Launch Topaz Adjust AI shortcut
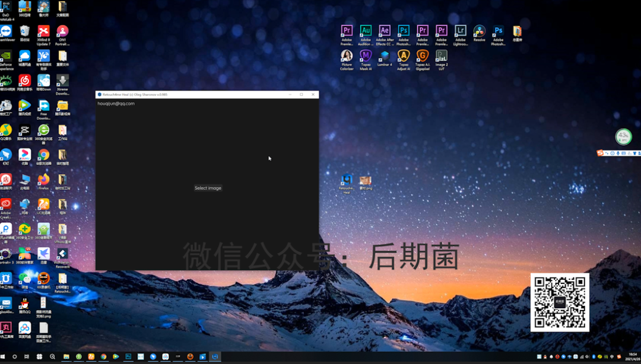This screenshot has width=641, height=364. (x=404, y=56)
